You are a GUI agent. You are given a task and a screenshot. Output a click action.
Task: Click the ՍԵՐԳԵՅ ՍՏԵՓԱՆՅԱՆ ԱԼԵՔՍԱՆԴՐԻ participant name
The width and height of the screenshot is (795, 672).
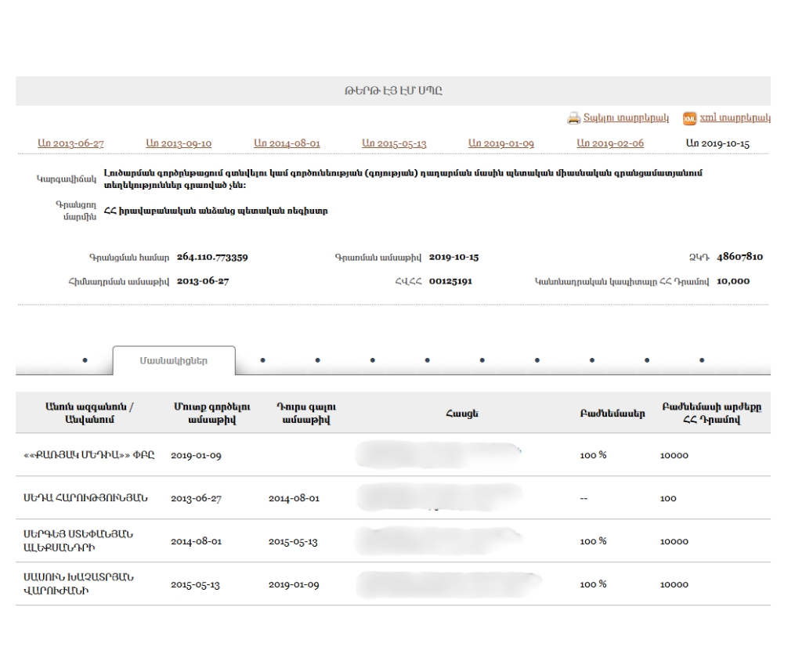[78, 541]
